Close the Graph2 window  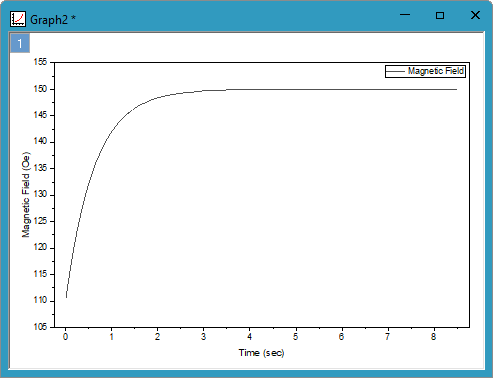[475, 15]
